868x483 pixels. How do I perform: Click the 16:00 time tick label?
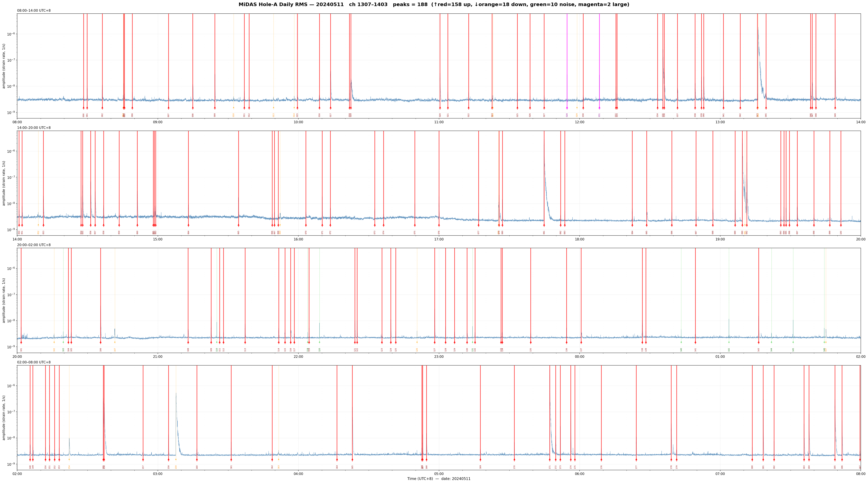coord(298,239)
